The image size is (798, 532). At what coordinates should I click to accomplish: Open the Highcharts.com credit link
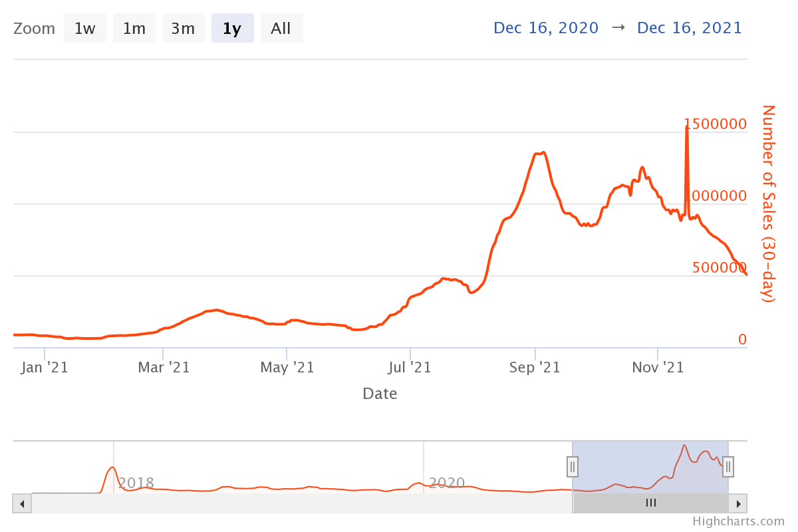[x=738, y=521]
